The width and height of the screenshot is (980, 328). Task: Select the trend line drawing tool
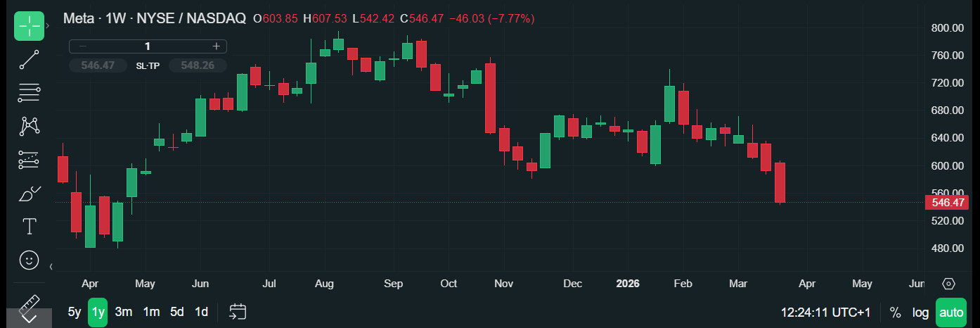click(29, 60)
